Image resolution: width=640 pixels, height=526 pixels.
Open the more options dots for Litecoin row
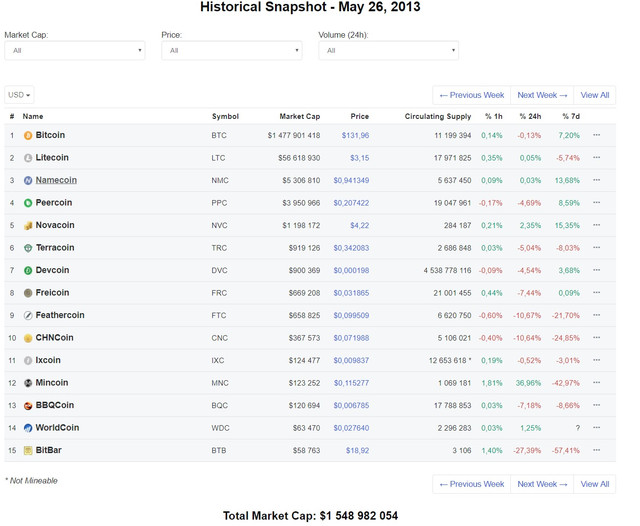(x=596, y=158)
